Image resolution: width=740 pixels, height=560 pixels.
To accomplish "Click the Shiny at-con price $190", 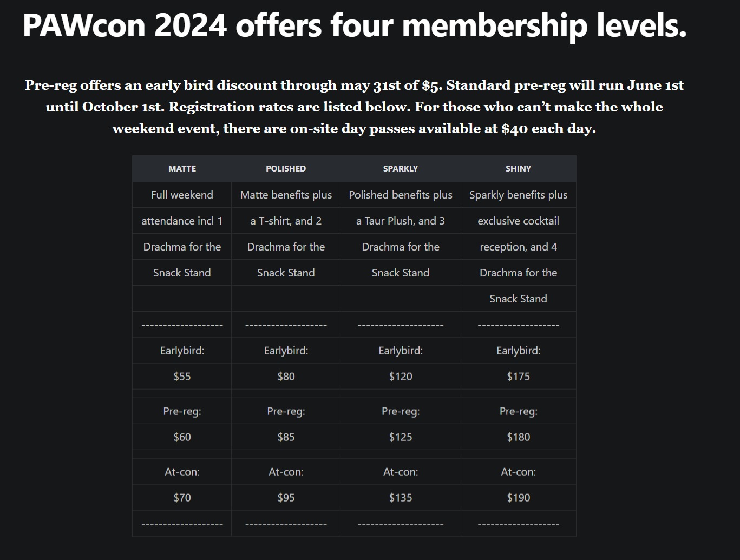I will tap(518, 498).
